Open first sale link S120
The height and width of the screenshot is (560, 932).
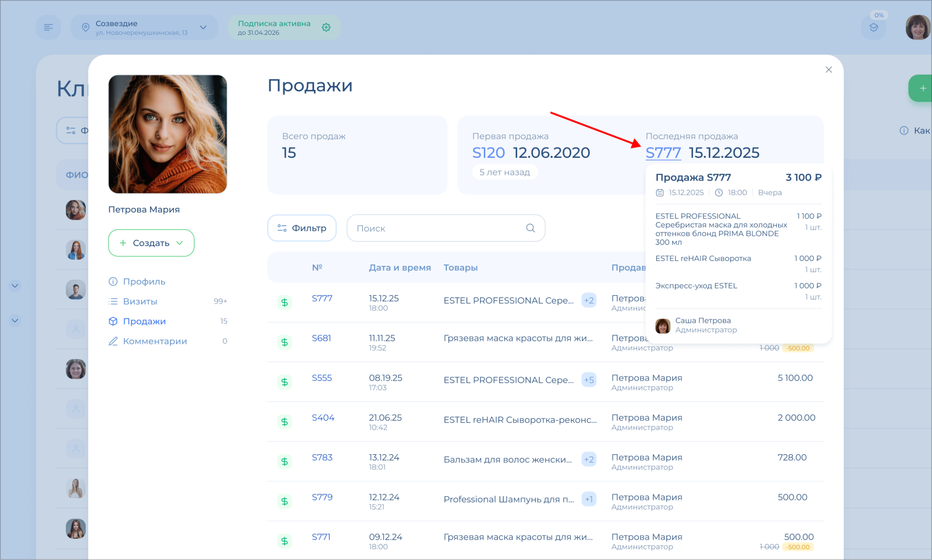pyautogui.click(x=488, y=153)
